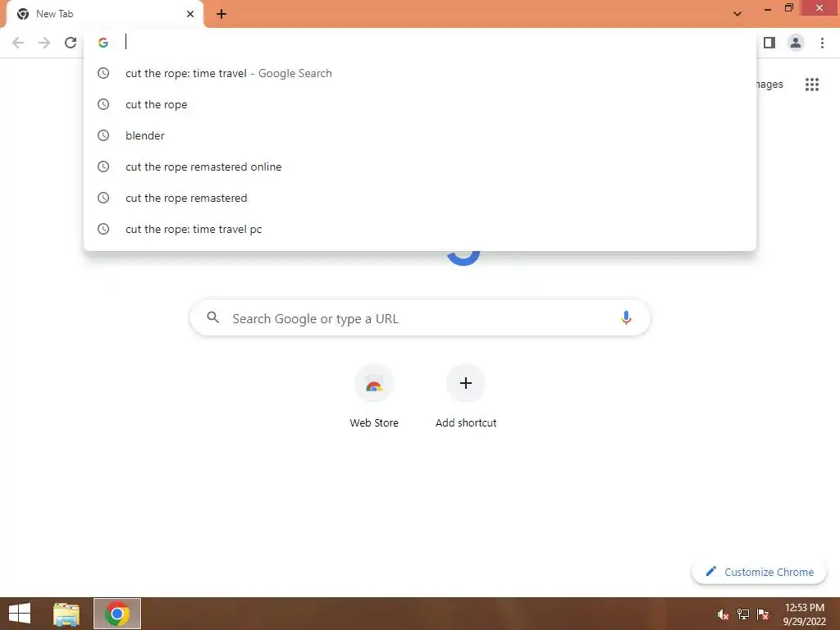Click the Add shortcut plus button
This screenshot has height=630, width=840.
466,383
